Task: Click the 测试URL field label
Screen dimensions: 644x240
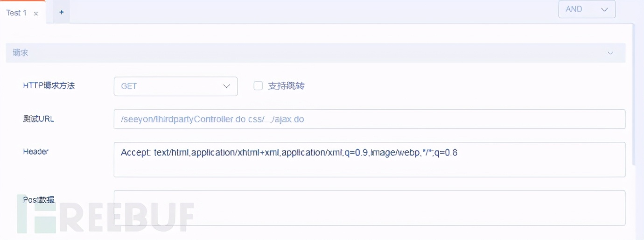Action: coord(38,119)
